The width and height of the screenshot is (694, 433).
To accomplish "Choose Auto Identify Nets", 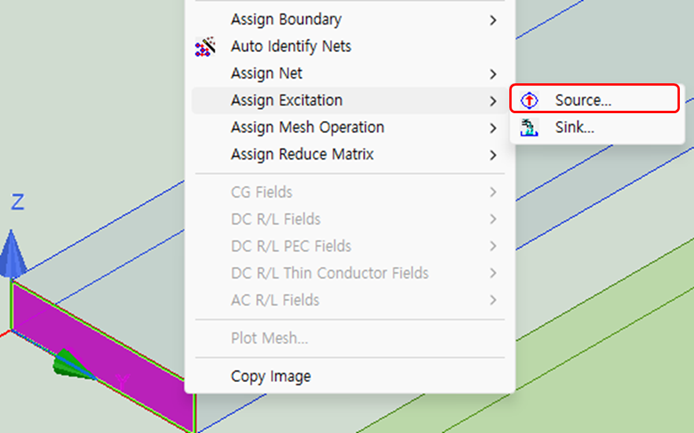I will 290,46.
